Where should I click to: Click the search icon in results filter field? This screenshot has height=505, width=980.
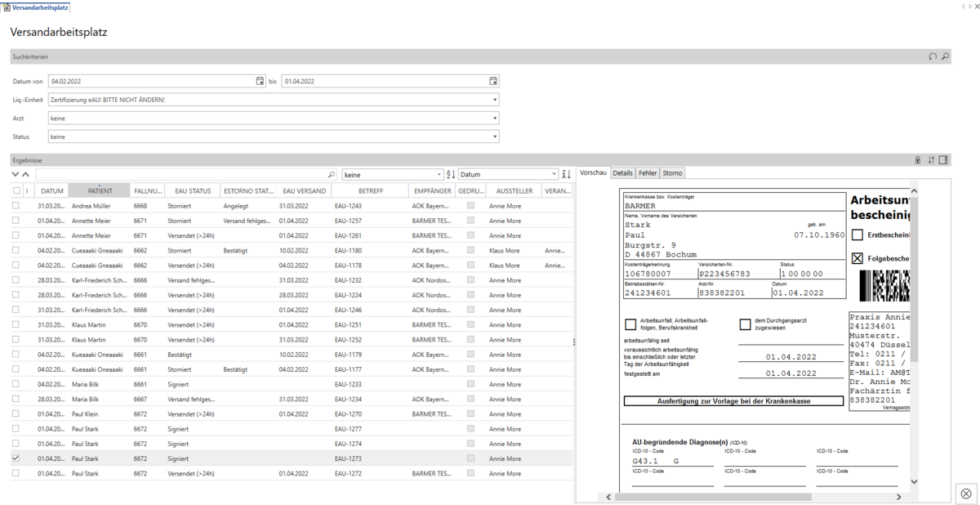point(331,175)
